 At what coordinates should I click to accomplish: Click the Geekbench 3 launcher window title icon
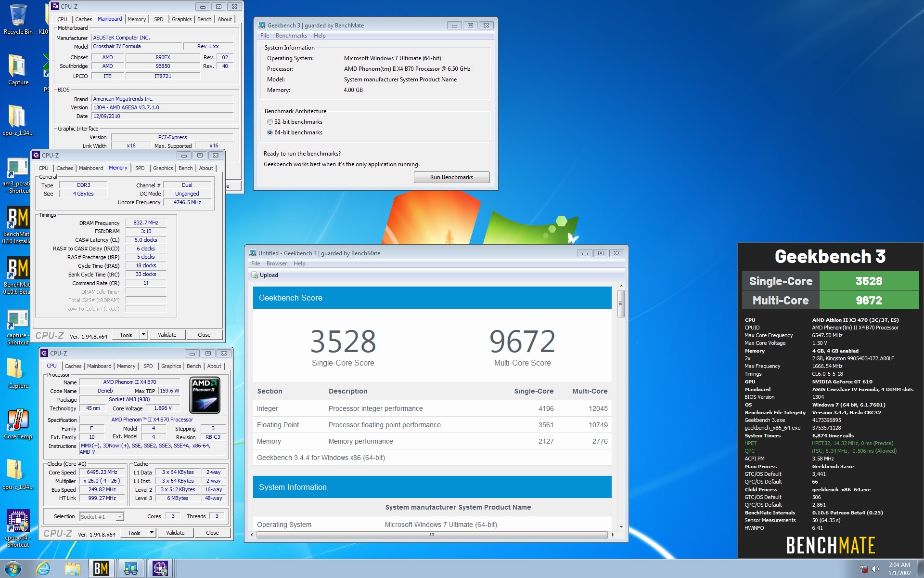point(261,25)
